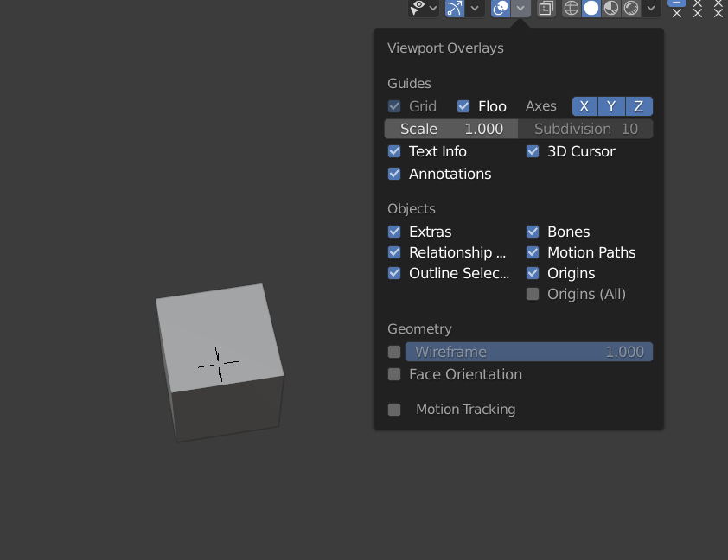
Task: Disable the Y axis guide button
Action: coord(611,105)
